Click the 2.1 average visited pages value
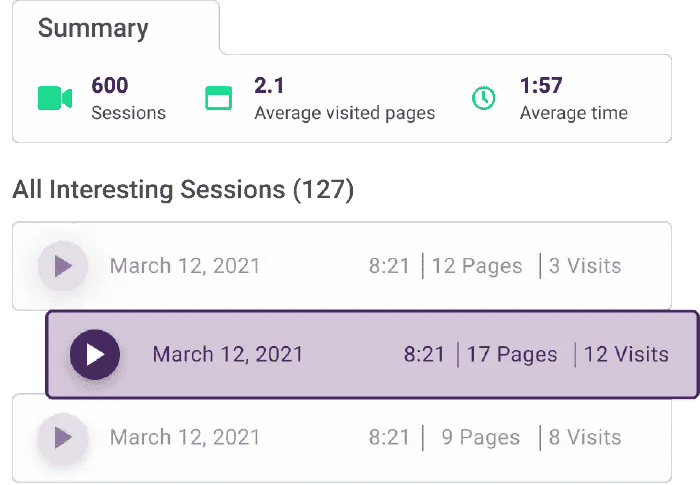The image size is (700, 485). click(x=270, y=86)
